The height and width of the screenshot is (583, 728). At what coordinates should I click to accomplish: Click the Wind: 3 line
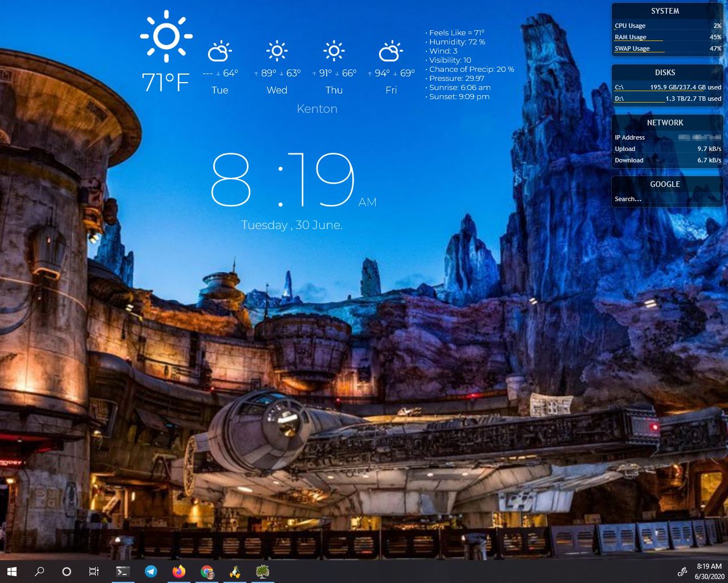pyautogui.click(x=442, y=51)
